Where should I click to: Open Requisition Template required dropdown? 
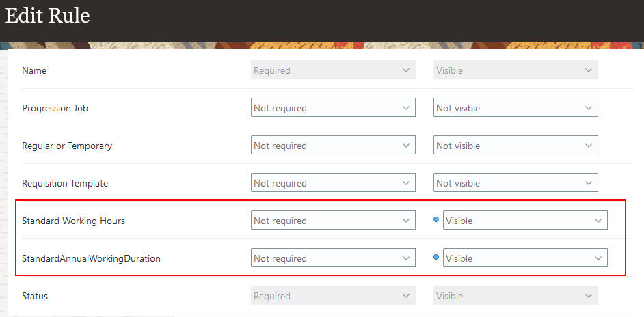point(333,183)
